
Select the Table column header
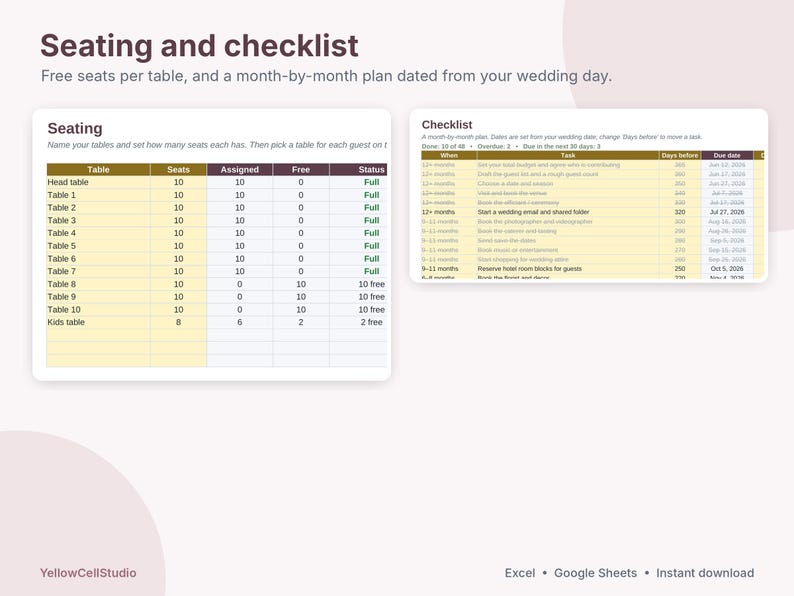click(x=98, y=170)
